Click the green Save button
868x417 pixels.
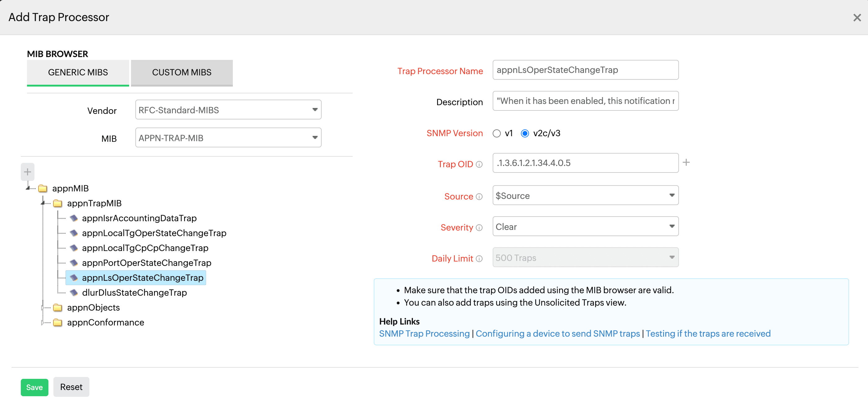[x=34, y=387]
